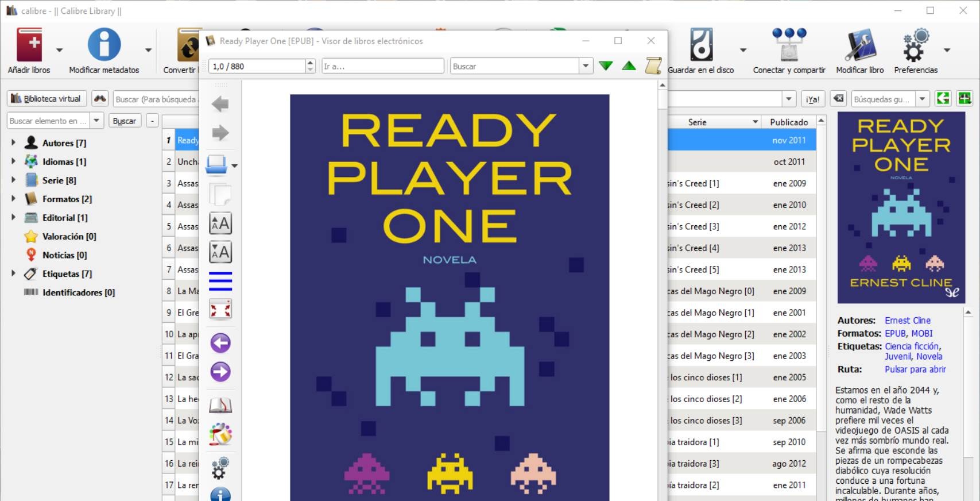Find next match with green down arrow
The height and width of the screenshot is (501, 980).
(x=606, y=66)
